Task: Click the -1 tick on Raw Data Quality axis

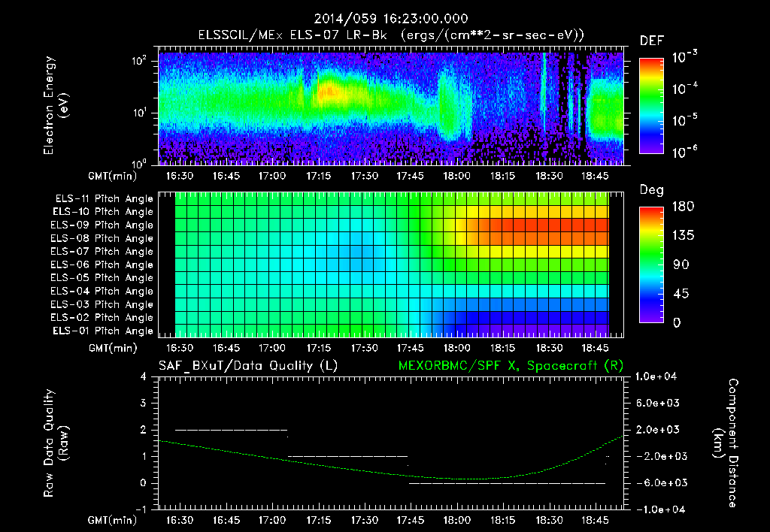Action: tap(141, 509)
